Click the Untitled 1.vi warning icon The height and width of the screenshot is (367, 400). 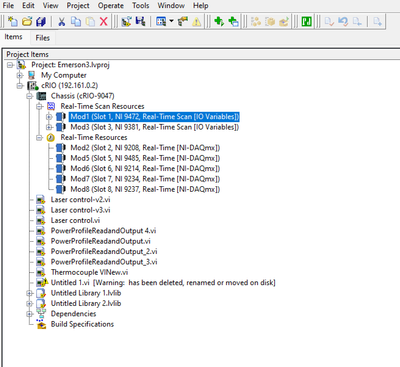click(x=42, y=283)
